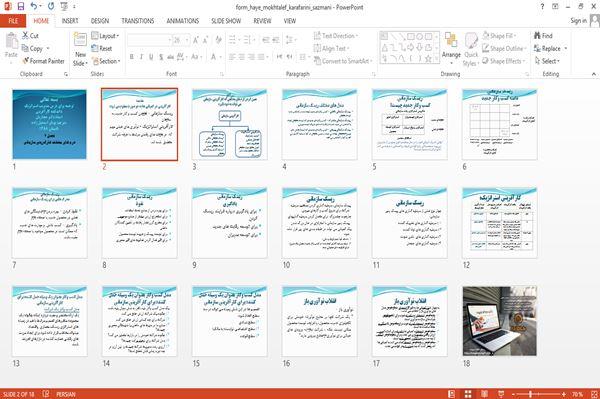Click the Paste clipboard icon

tap(11, 40)
